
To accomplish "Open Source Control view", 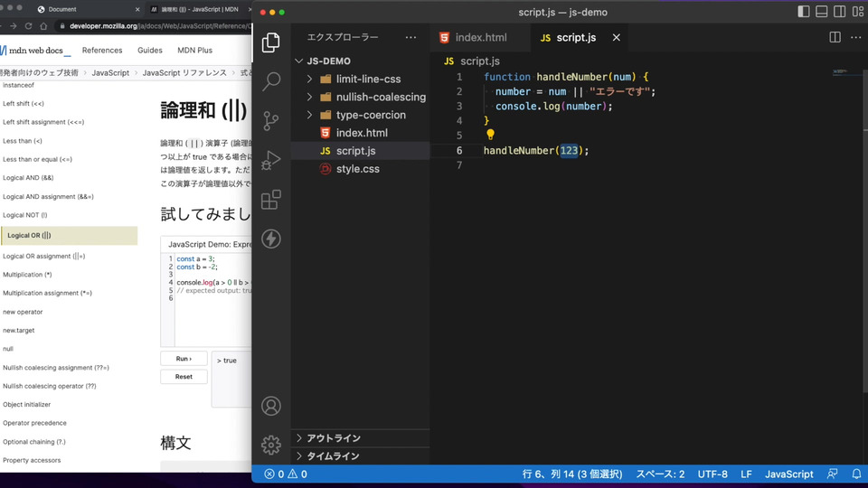I will point(270,120).
